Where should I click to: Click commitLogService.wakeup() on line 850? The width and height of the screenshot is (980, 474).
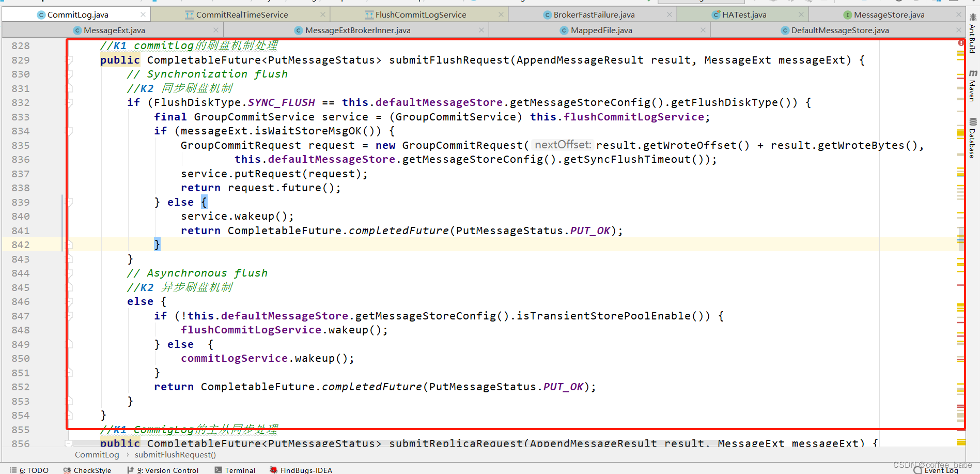point(268,358)
